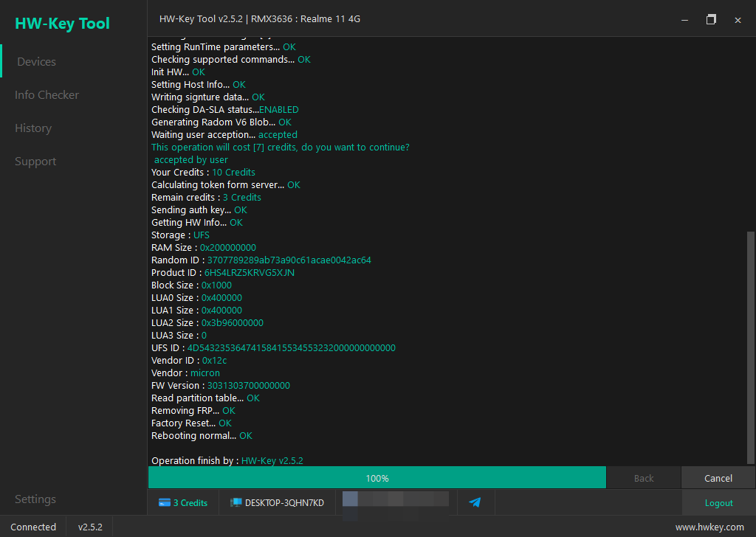Click the computer monitor icon beside DESKTOP-3QHN7KD
Viewport: 756px width, 537px height.
coord(236,503)
